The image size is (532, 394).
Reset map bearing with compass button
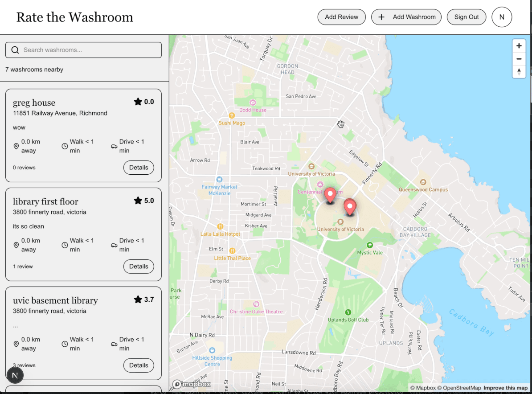519,71
